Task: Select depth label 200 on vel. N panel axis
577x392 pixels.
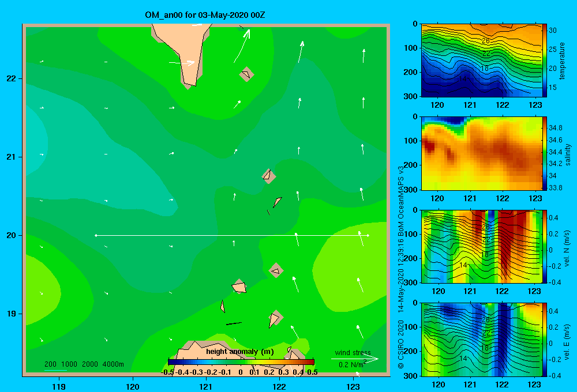Action: (411, 258)
